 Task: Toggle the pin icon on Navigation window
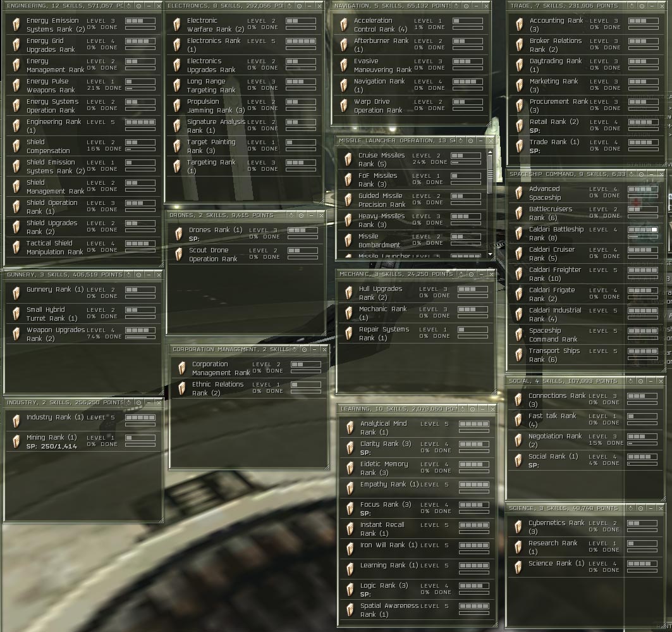coord(456,6)
